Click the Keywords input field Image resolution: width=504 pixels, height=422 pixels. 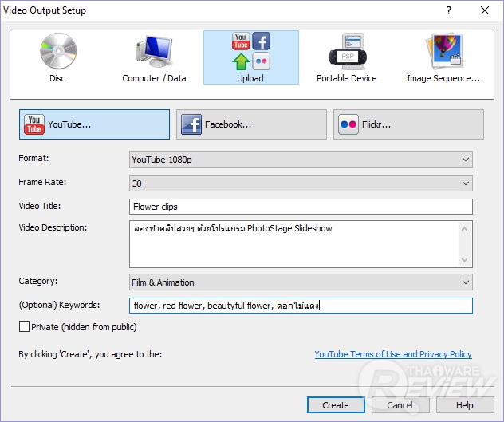pos(301,306)
